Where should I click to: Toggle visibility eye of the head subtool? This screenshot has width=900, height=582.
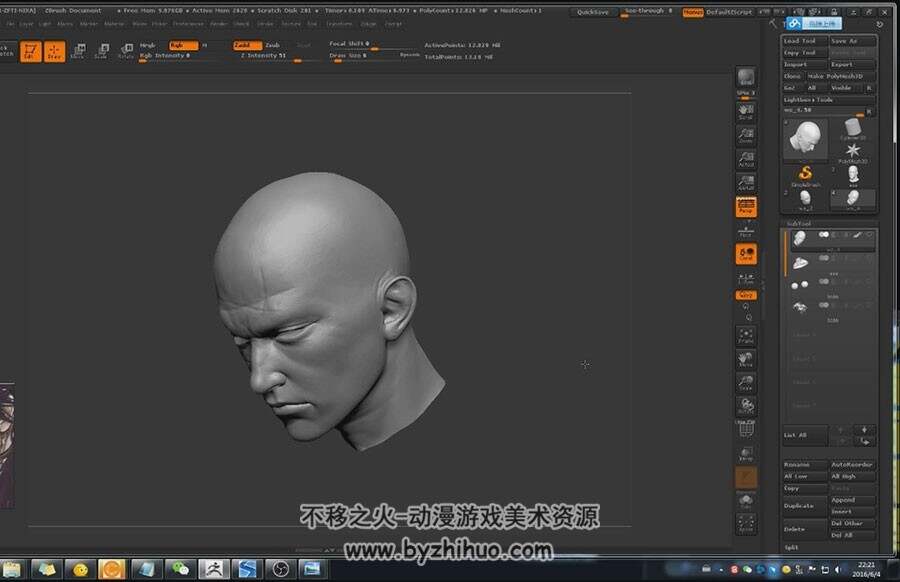point(869,235)
